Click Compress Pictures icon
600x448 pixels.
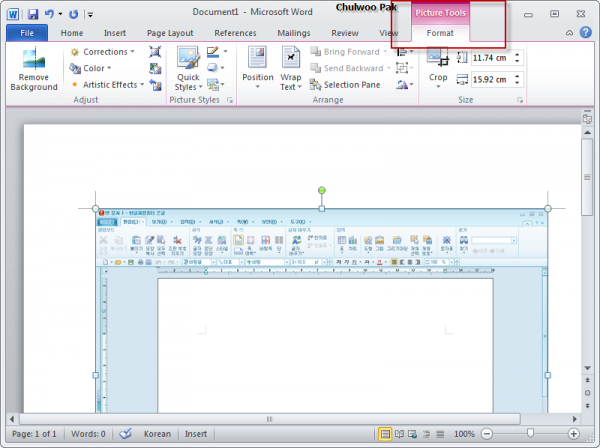tap(155, 52)
